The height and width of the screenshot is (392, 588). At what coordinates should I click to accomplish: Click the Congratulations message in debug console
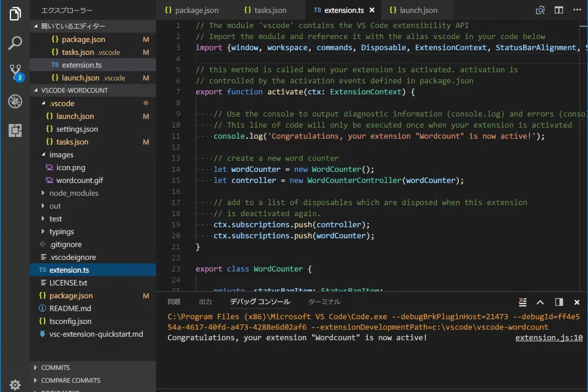pyautogui.click(x=297, y=338)
